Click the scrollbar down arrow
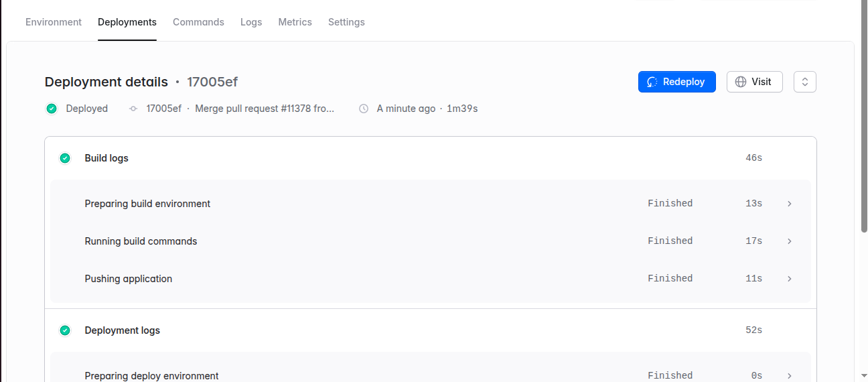 pos(864,376)
